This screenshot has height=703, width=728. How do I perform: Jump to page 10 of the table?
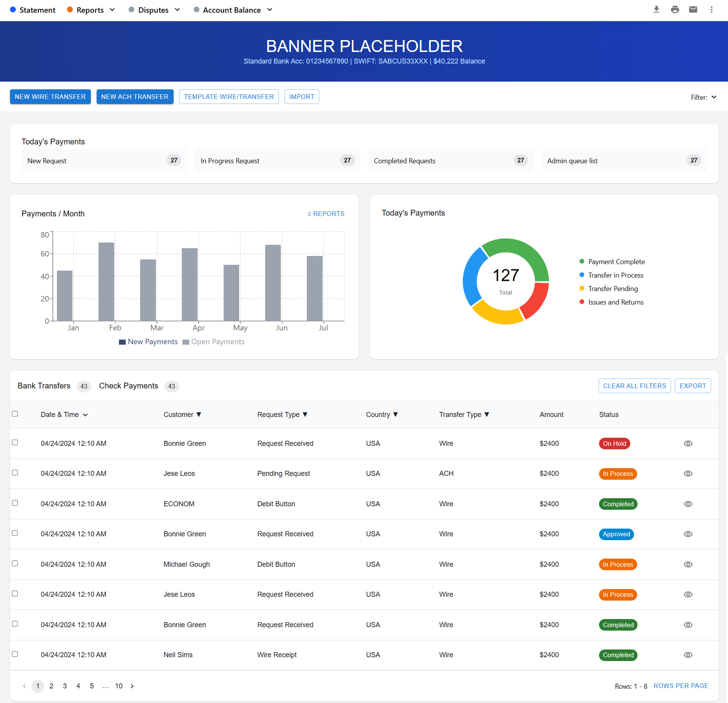coord(119,686)
